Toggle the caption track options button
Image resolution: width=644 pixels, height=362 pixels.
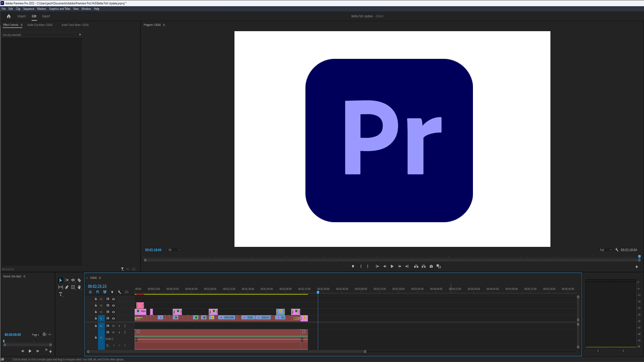click(126, 292)
